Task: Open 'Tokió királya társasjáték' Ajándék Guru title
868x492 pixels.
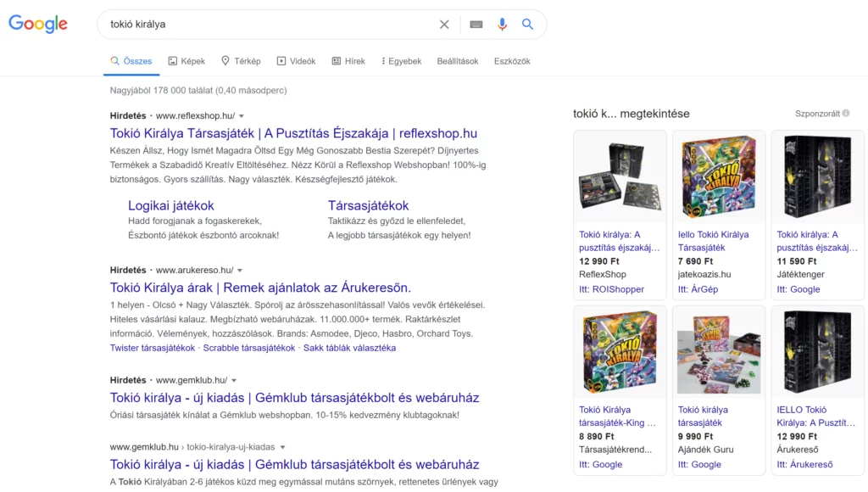Action: click(703, 417)
